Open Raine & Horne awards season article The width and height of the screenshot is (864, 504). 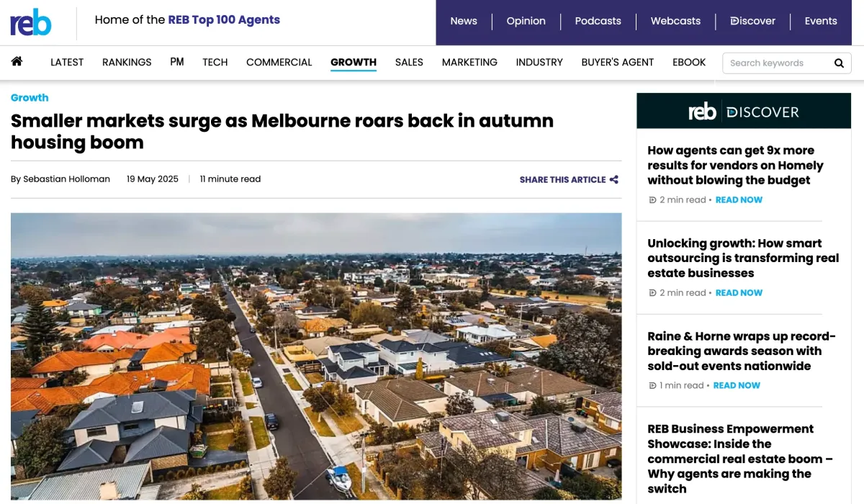[742, 351]
